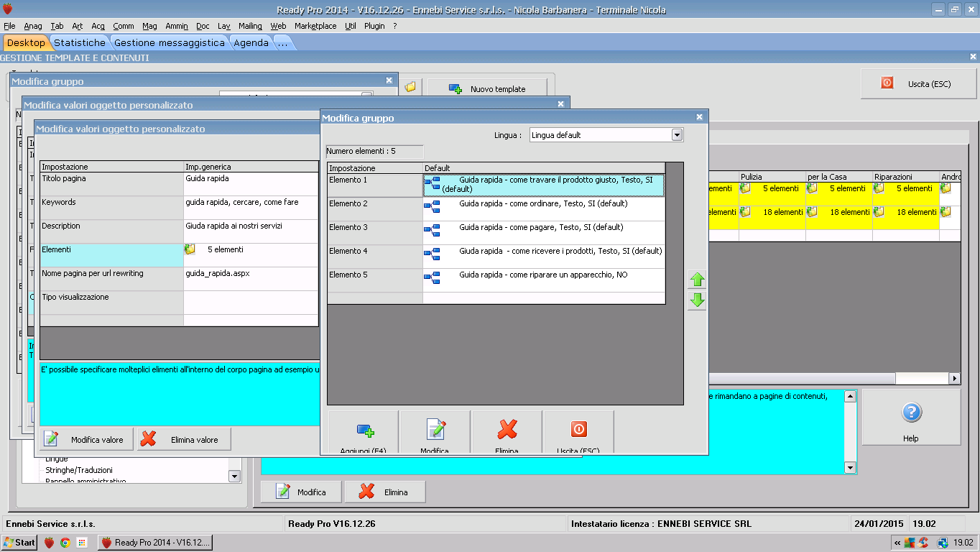
Task: Select the Desktop tab
Action: (26, 43)
